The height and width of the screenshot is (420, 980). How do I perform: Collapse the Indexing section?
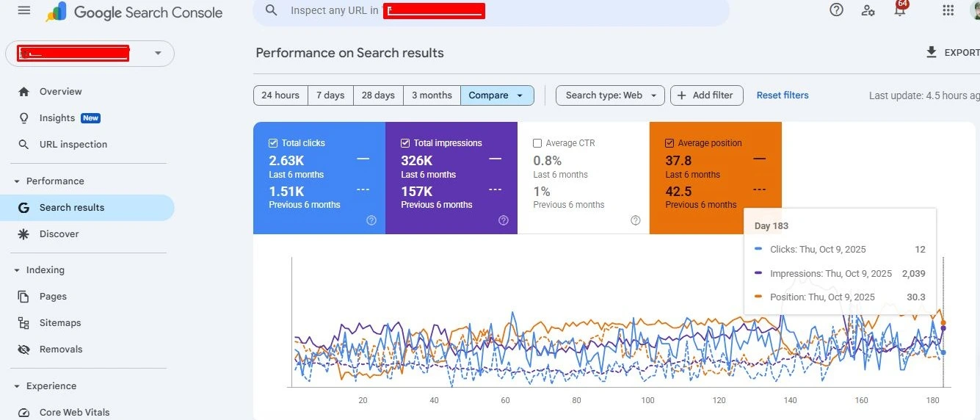[x=17, y=270]
